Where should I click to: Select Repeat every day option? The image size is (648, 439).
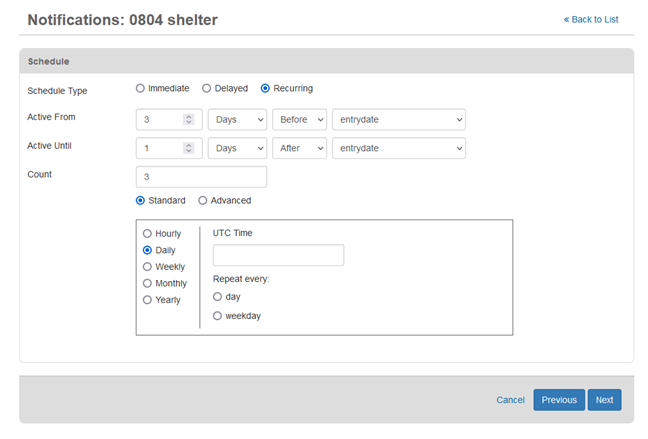(x=218, y=296)
